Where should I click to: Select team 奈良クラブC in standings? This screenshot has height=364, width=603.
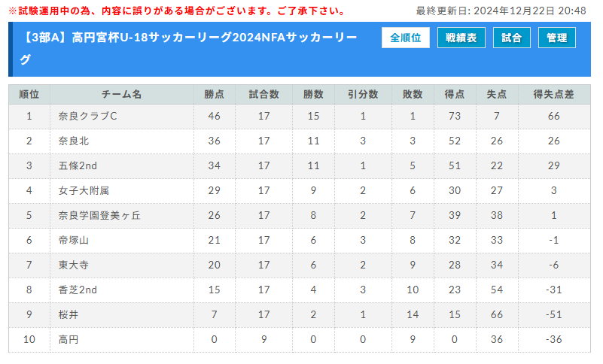87,117
